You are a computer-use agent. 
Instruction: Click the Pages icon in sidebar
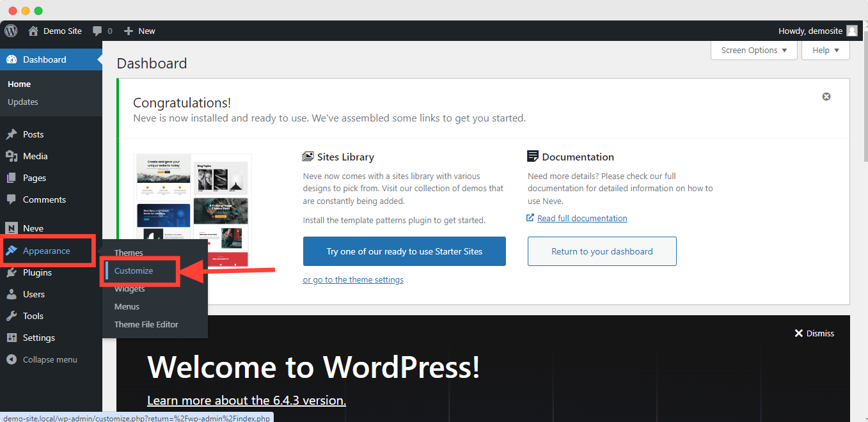(11, 178)
